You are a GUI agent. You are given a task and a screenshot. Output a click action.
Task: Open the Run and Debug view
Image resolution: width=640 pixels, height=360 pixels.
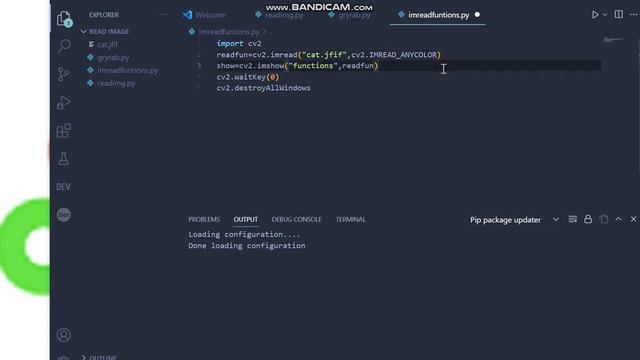(64, 102)
